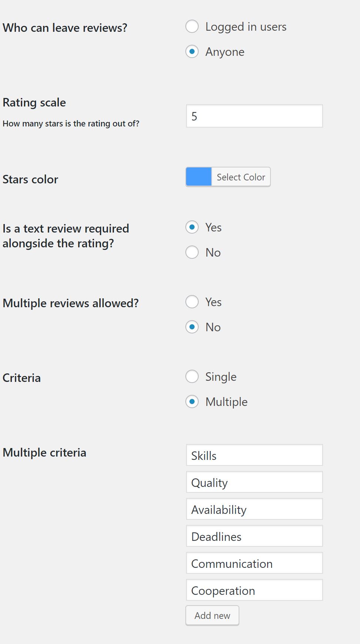Set text review required to No

[192, 252]
